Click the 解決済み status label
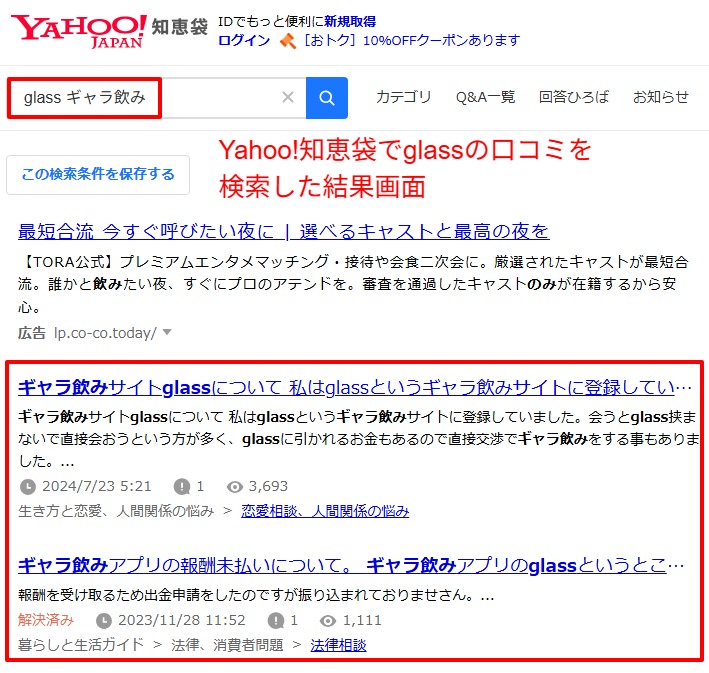 (x=46, y=620)
